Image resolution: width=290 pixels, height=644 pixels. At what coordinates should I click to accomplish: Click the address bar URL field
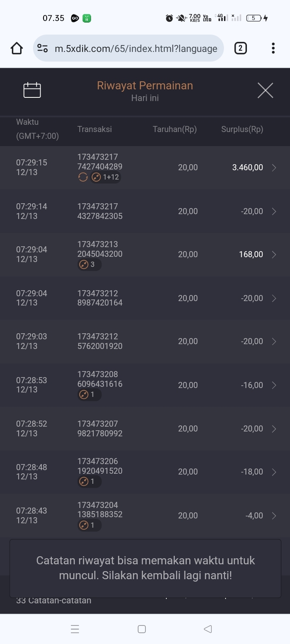(136, 49)
